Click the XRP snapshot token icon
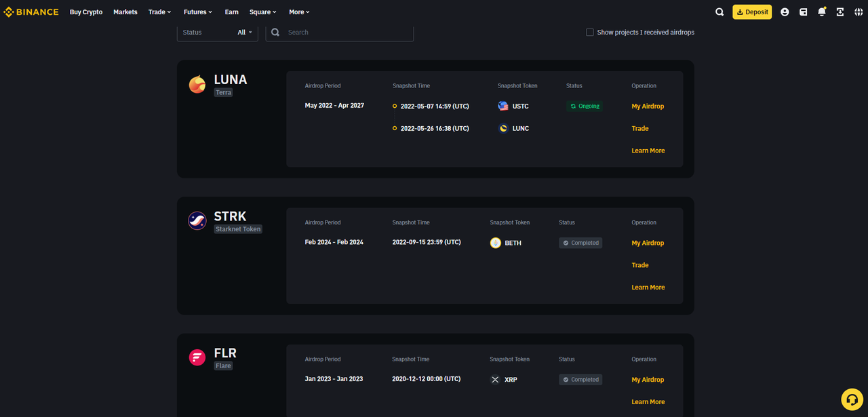 click(495, 380)
